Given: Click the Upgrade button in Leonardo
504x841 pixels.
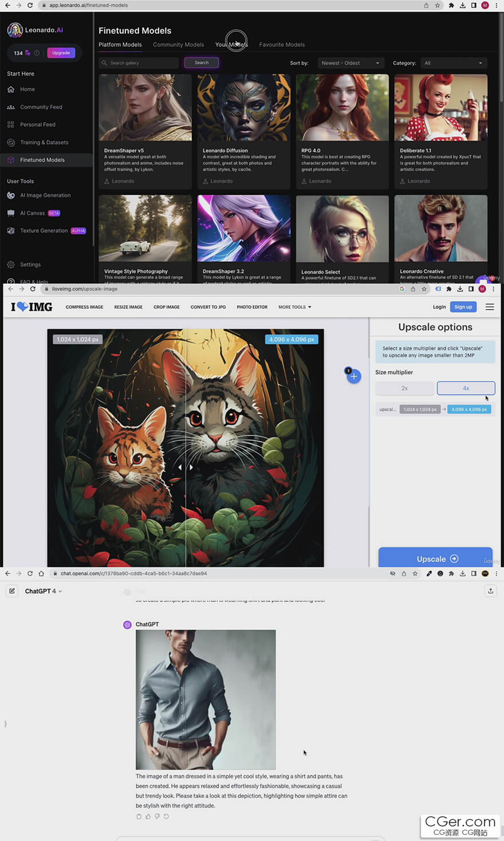Looking at the screenshot, I should [x=61, y=53].
